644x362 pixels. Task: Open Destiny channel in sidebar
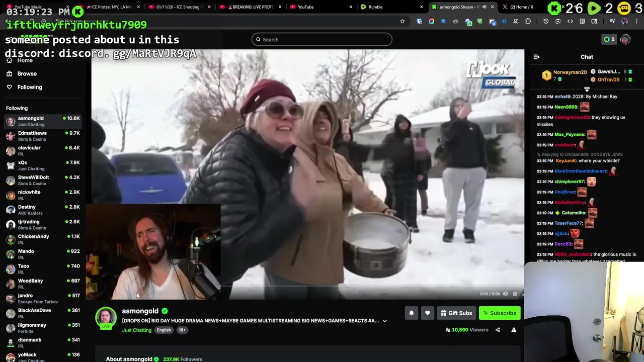[43, 210]
